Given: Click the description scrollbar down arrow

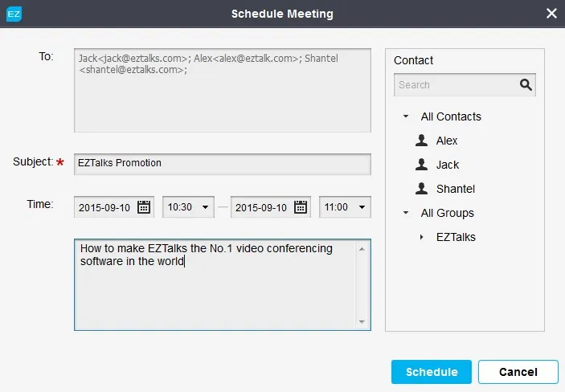Looking at the screenshot, I should click(362, 322).
